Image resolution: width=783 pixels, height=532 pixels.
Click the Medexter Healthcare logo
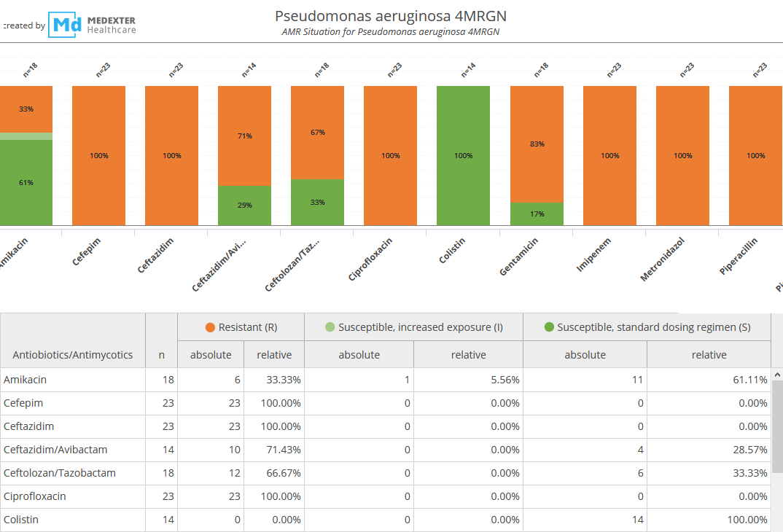(92, 24)
